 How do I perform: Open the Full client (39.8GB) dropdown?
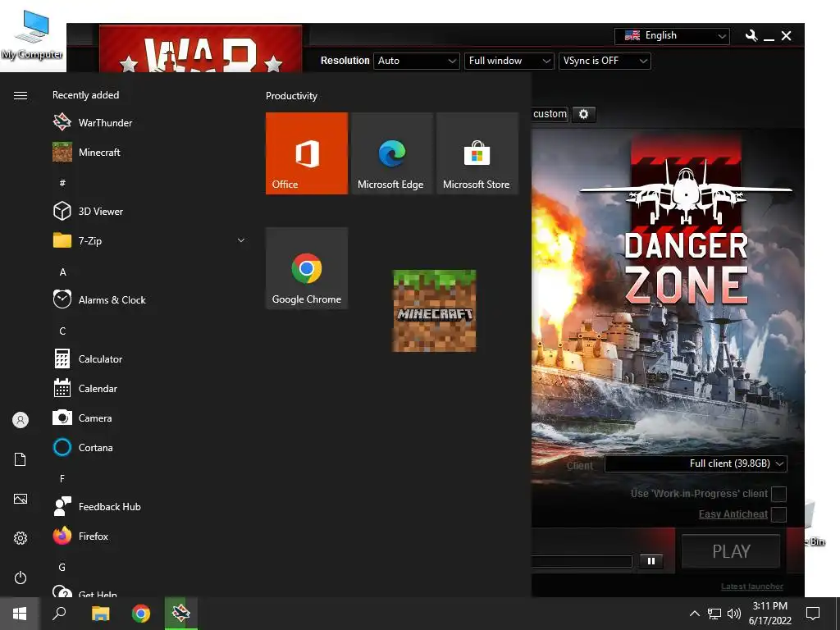[x=696, y=463]
